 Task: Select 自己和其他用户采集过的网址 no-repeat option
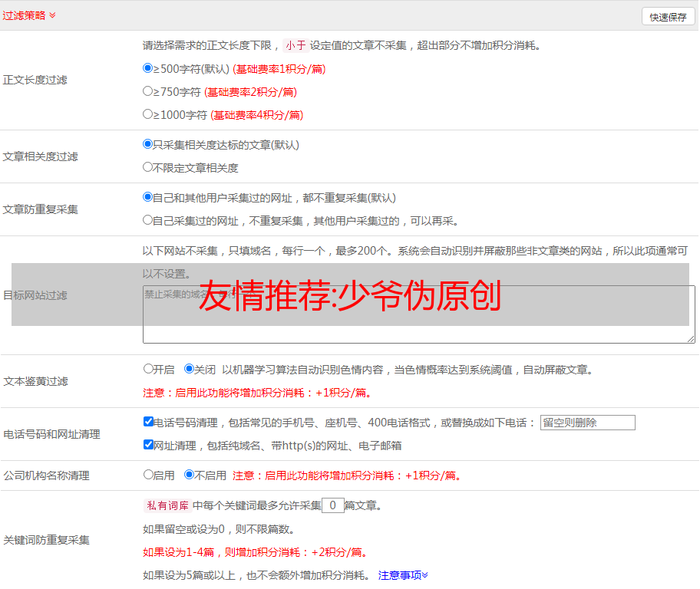pos(148,197)
